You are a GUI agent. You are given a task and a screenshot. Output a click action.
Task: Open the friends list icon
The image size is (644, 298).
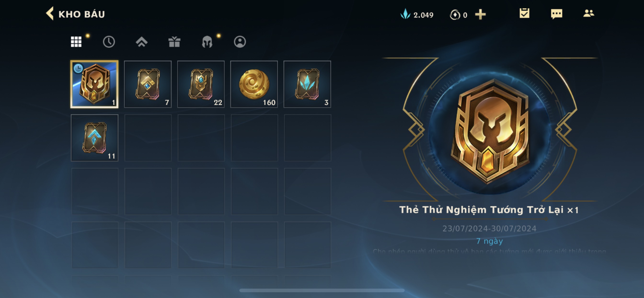(589, 13)
